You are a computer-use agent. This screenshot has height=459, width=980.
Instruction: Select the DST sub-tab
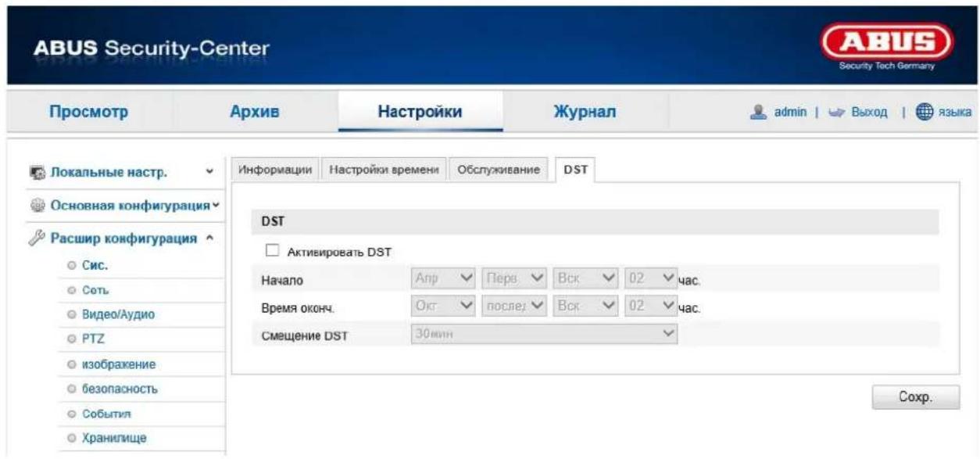(575, 170)
